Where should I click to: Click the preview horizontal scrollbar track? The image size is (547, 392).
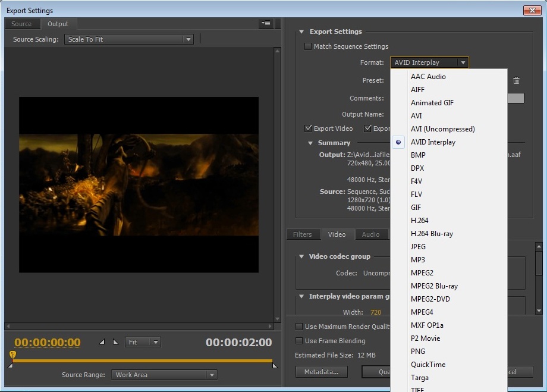coord(139,326)
